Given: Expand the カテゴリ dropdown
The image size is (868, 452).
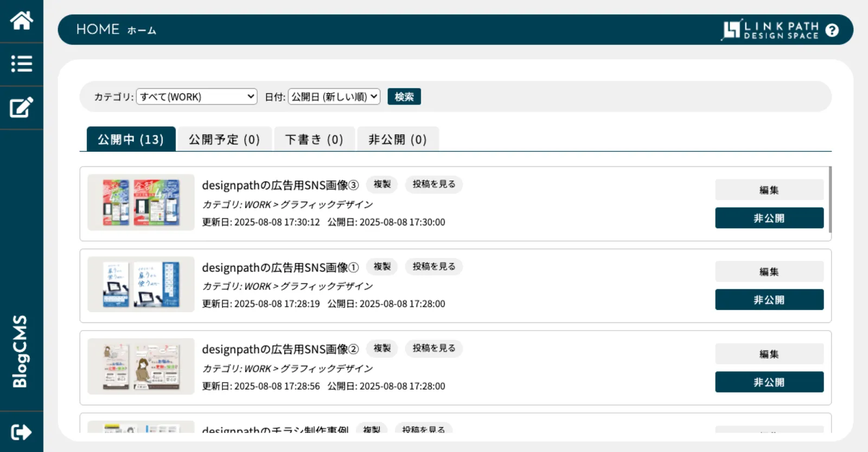Looking at the screenshot, I should click(196, 96).
